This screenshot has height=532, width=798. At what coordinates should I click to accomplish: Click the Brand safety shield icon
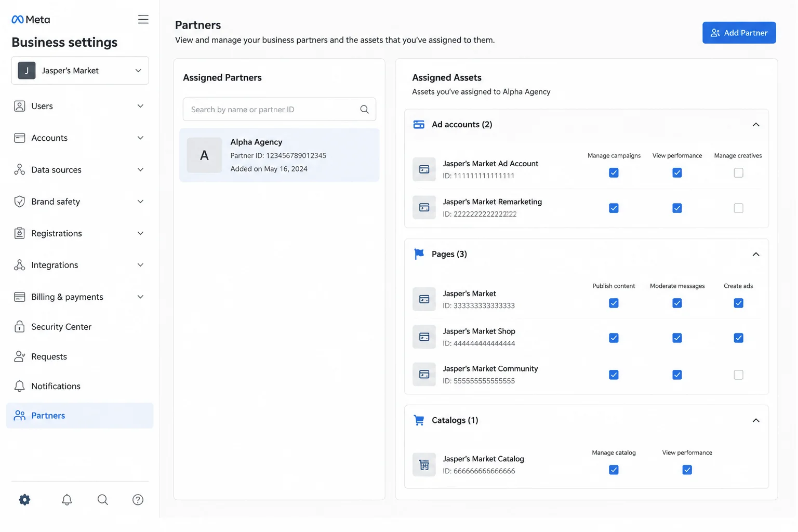point(19,202)
